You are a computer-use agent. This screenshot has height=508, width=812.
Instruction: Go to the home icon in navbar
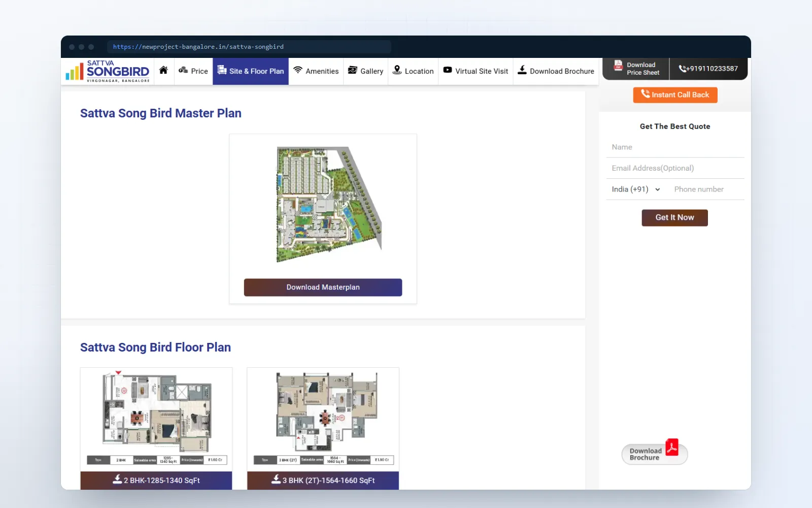click(163, 71)
